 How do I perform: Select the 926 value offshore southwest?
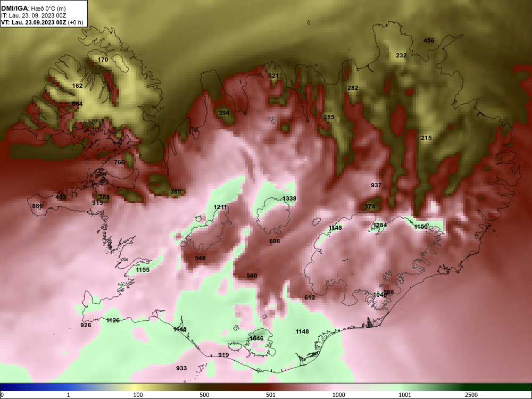[86, 326]
